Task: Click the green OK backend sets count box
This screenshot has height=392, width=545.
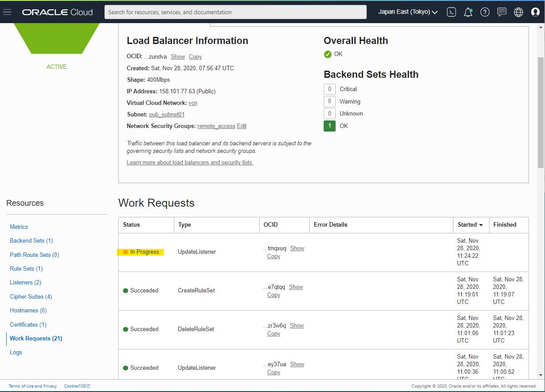Action: 329,126
